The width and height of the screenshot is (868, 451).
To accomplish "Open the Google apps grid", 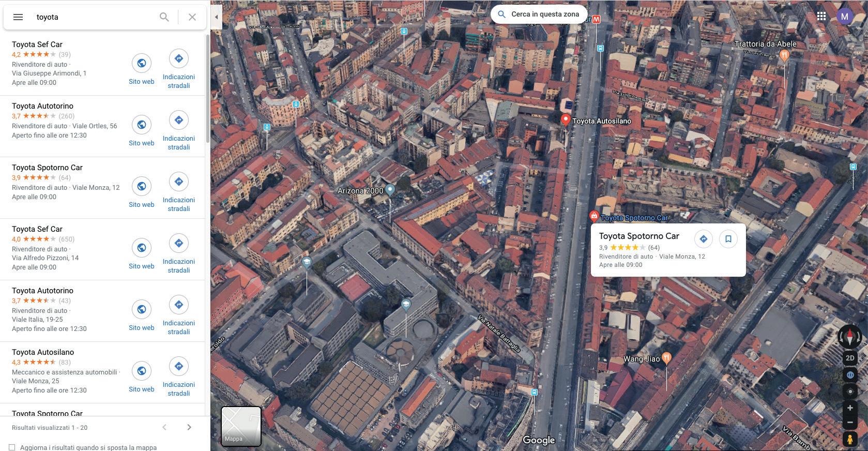I will pyautogui.click(x=821, y=16).
